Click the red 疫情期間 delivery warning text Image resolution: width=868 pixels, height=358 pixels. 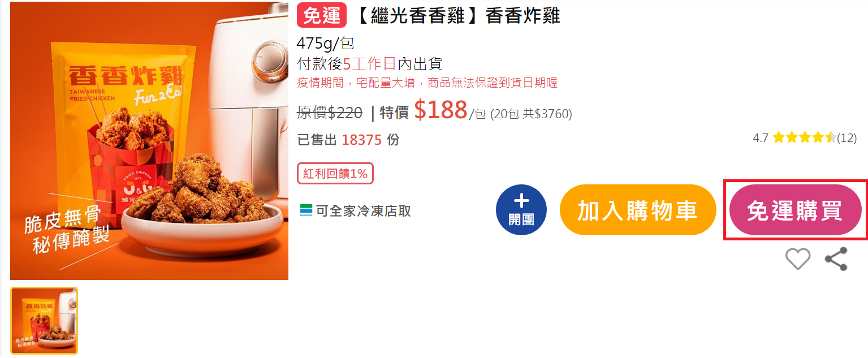tap(427, 83)
